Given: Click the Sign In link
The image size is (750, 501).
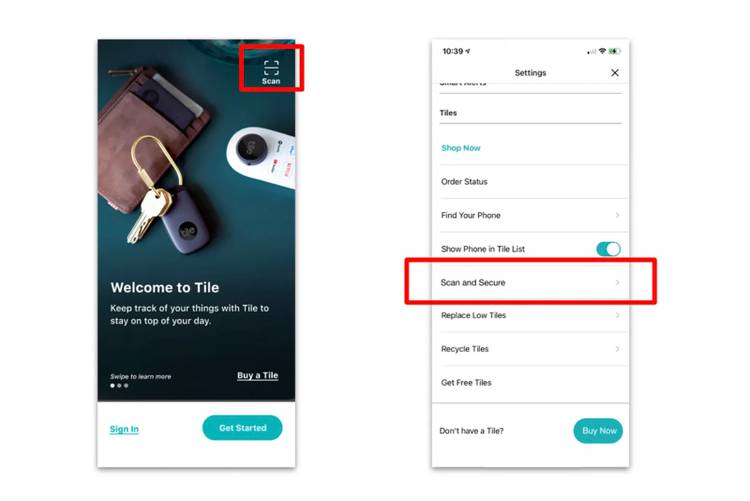Looking at the screenshot, I should pyautogui.click(x=124, y=429).
